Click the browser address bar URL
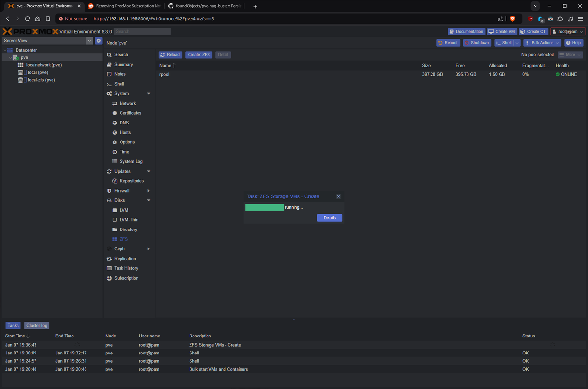Image resolution: width=588 pixels, height=389 pixels. (x=154, y=18)
